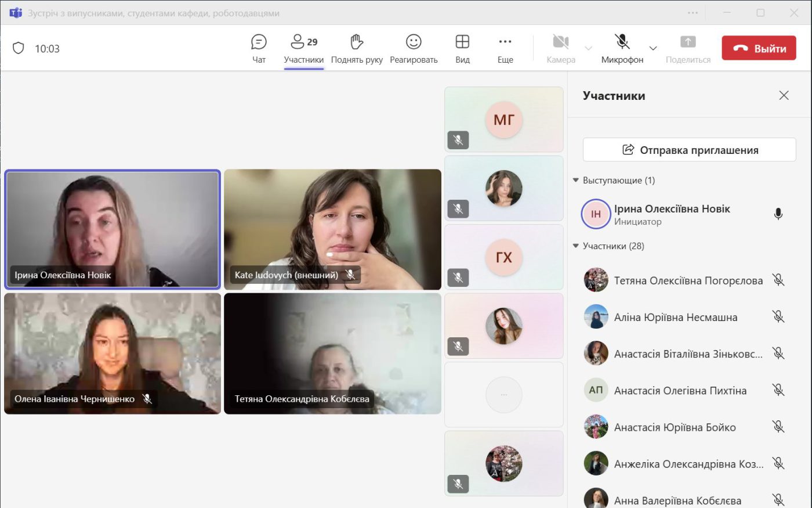Screen dimensions: 812x508
Task: Open the Chat panel icon
Action: pyautogui.click(x=259, y=42)
